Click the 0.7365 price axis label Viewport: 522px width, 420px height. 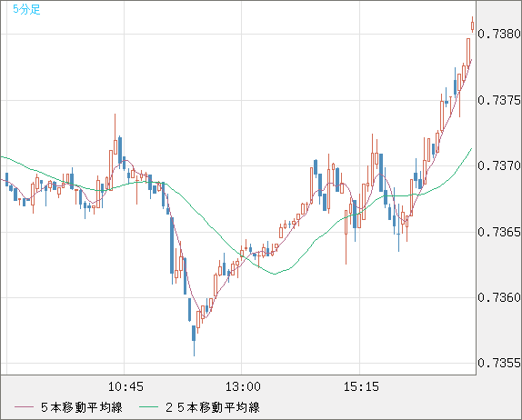(x=499, y=232)
